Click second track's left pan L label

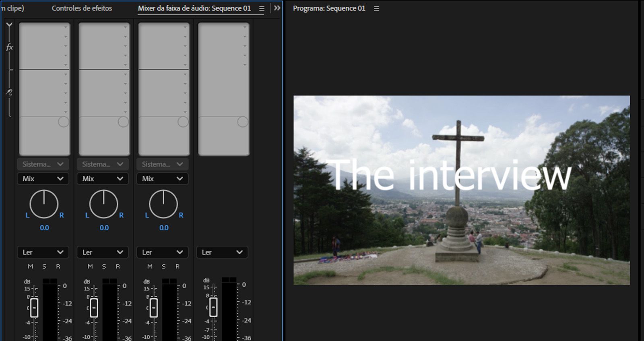[87, 215]
